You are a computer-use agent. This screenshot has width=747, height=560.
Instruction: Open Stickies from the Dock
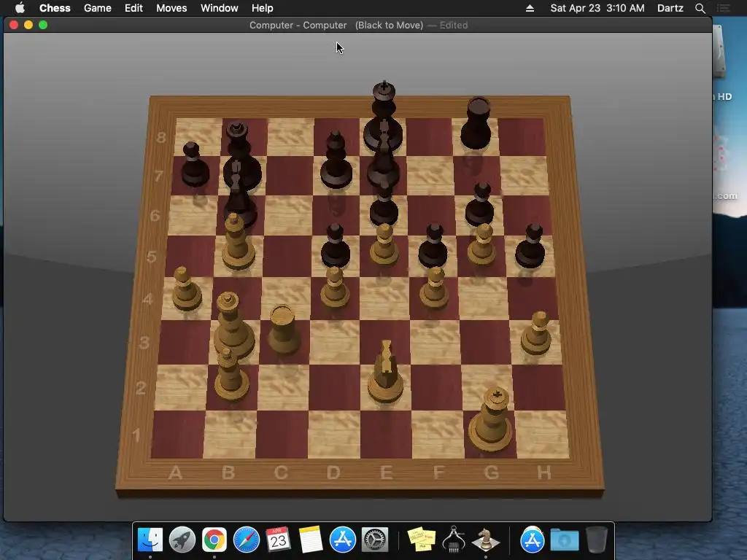(422, 540)
